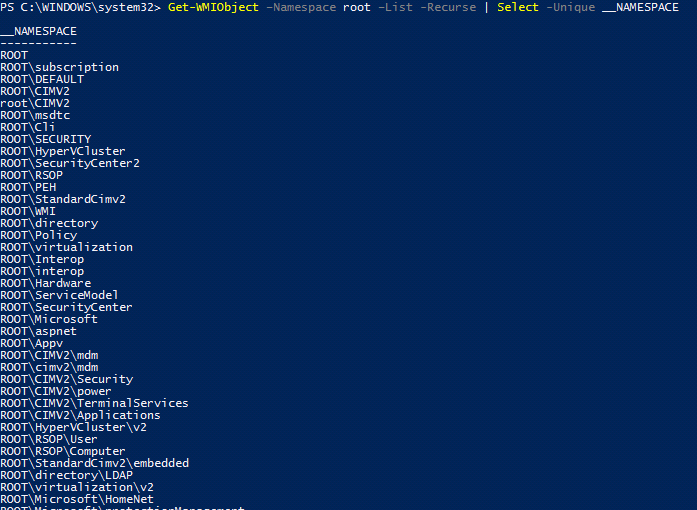Click the ROOT\aspnet namespace line

tap(39, 332)
